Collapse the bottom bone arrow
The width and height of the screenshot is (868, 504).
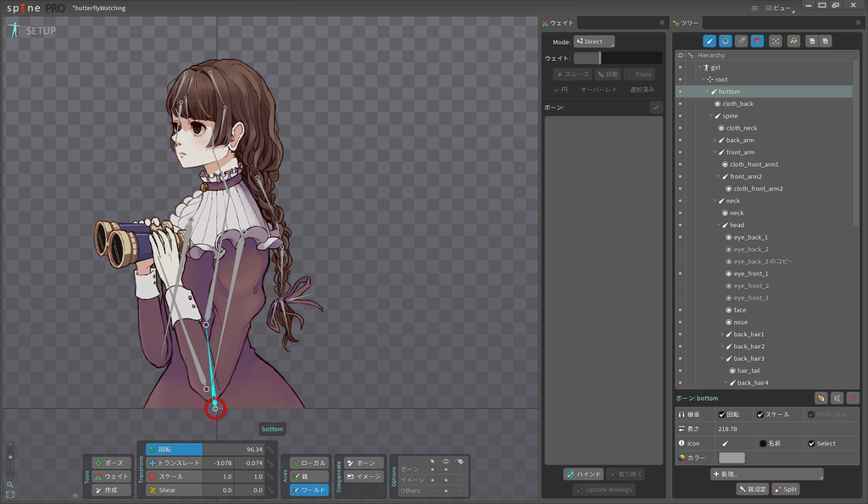tap(708, 91)
